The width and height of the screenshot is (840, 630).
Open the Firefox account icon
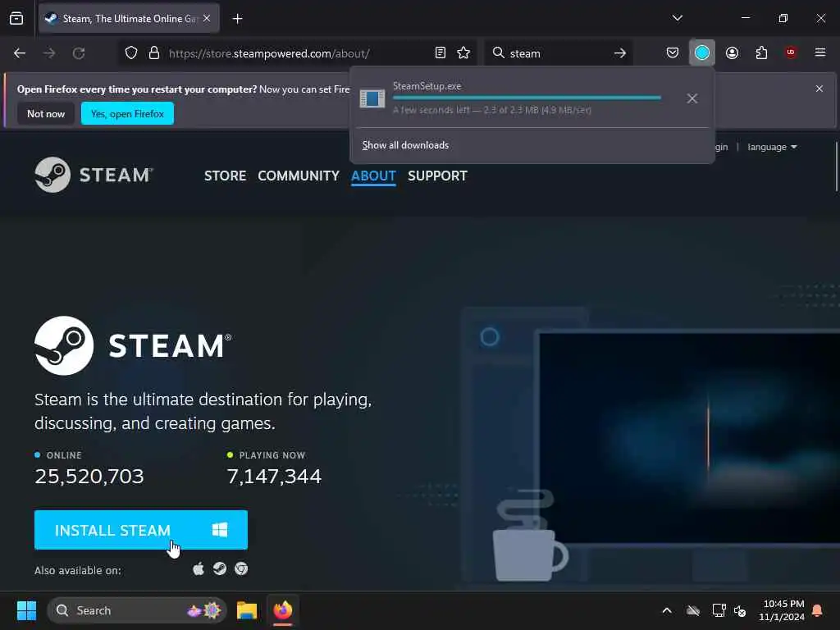coord(732,52)
